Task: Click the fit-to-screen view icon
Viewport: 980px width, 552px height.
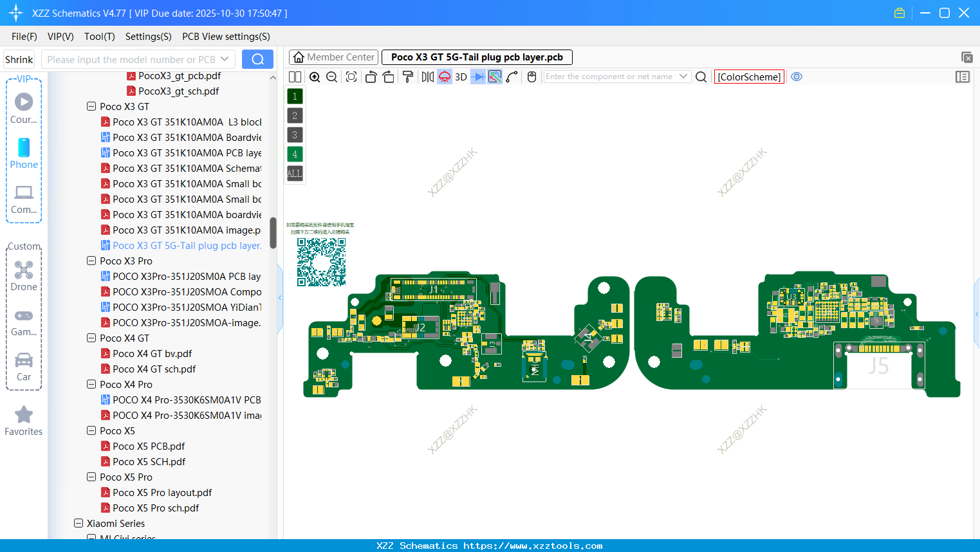Action: [351, 77]
